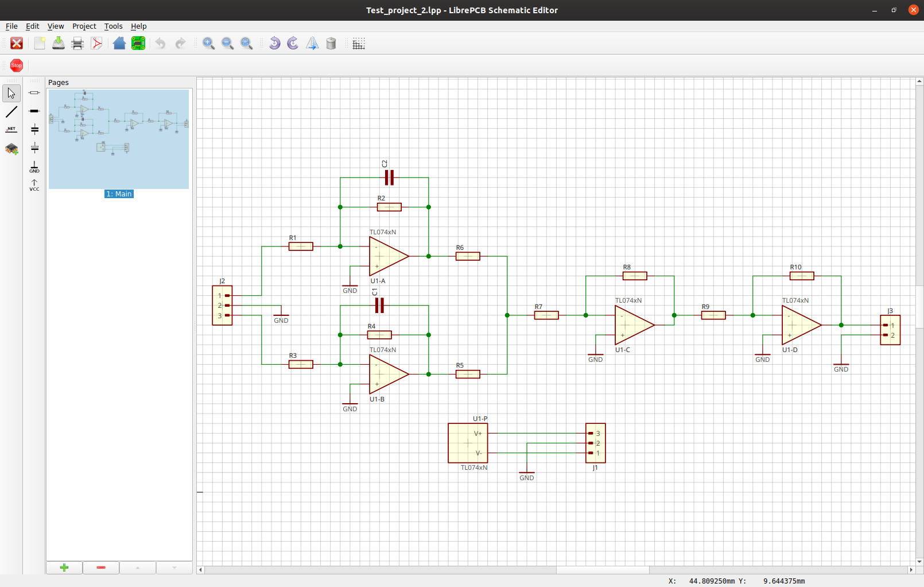Open the board editor via green PCB icon
This screenshot has height=587, width=924.
(138, 44)
